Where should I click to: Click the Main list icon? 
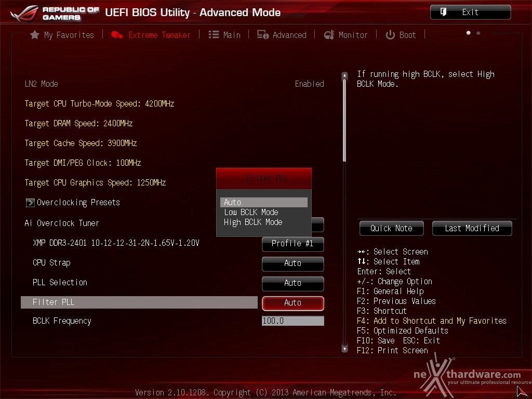[214, 35]
